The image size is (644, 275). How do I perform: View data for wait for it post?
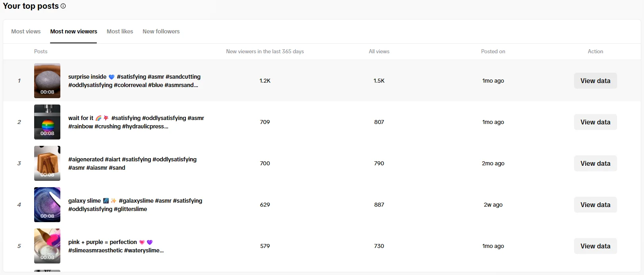pos(595,122)
